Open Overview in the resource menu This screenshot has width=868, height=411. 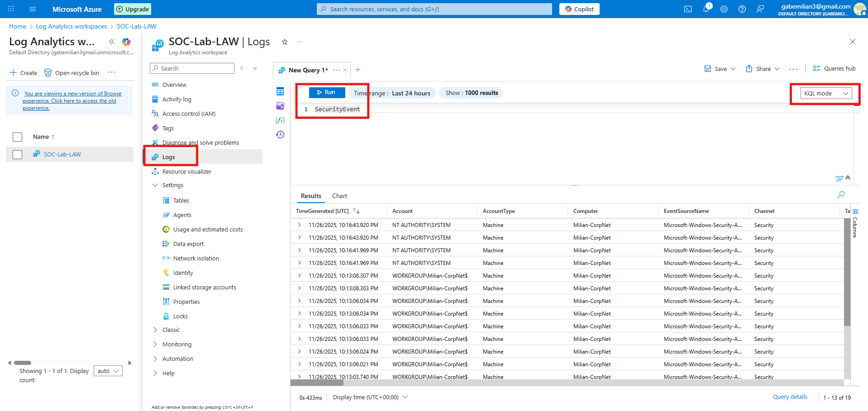[174, 85]
